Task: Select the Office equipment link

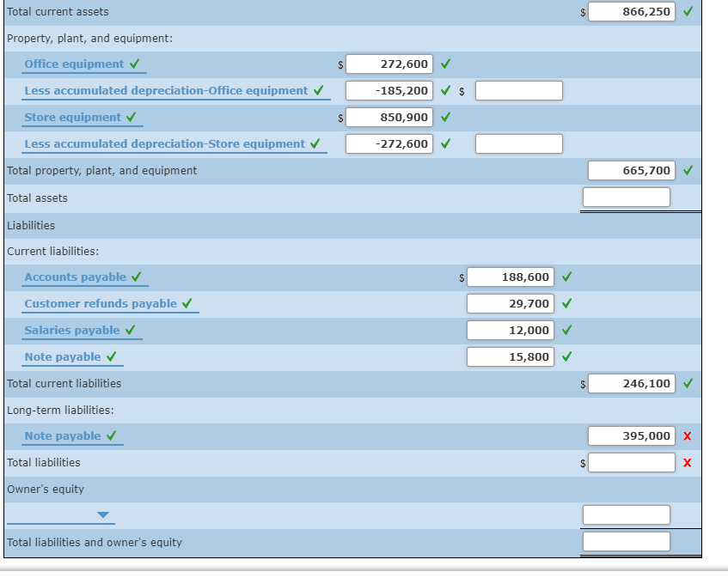Action: coord(73,64)
